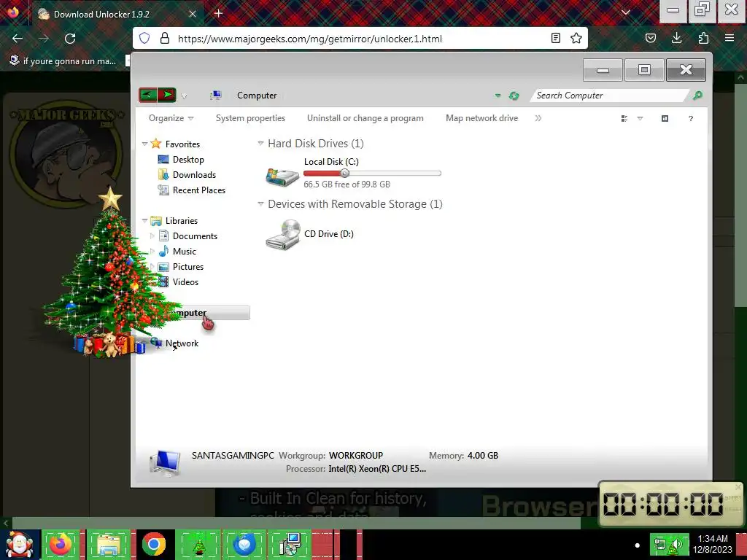The height and width of the screenshot is (560, 747).
Task: Collapse Devices with Removable Storage section
Action: (x=260, y=203)
